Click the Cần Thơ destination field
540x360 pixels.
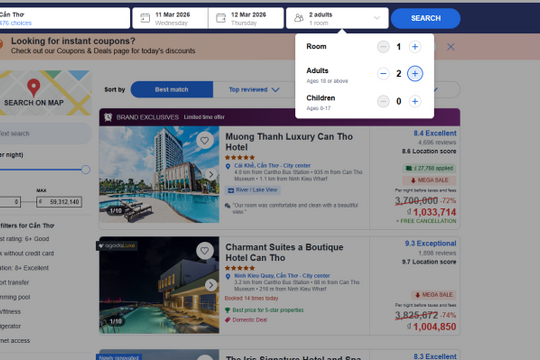pyautogui.click(x=65, y=18)
